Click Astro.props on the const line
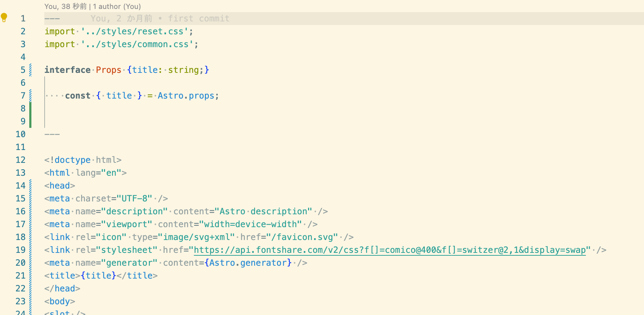This screenshot has height=315, width=644. point(186,96)
